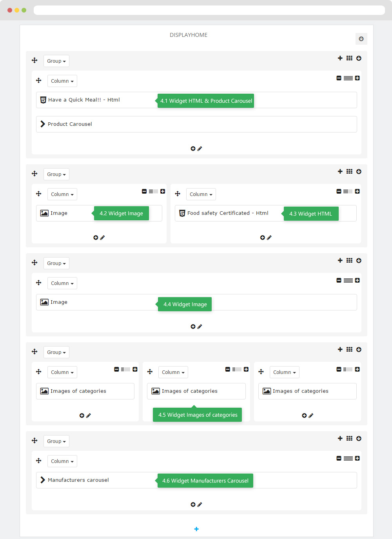Open Group dropdown above Manufacturers carousel
Screen dimensions: 392x539
56,441
